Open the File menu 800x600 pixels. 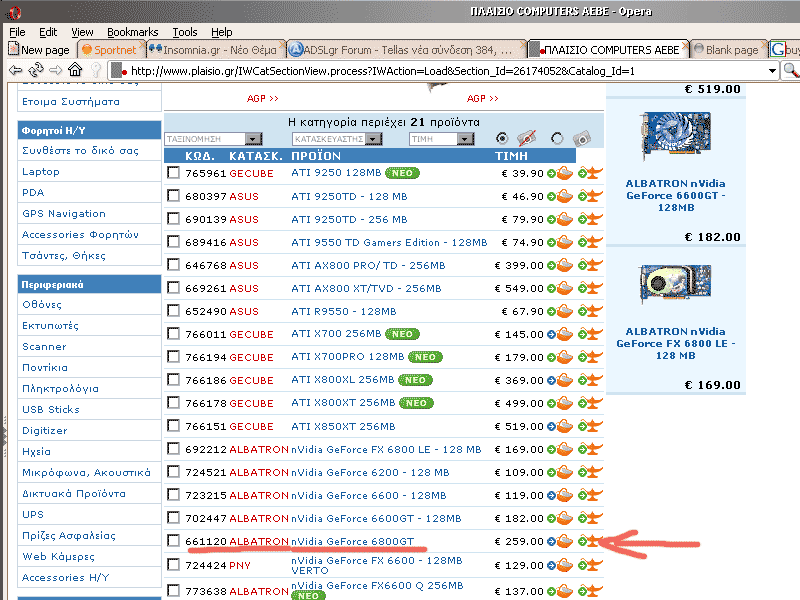[17, 32]
